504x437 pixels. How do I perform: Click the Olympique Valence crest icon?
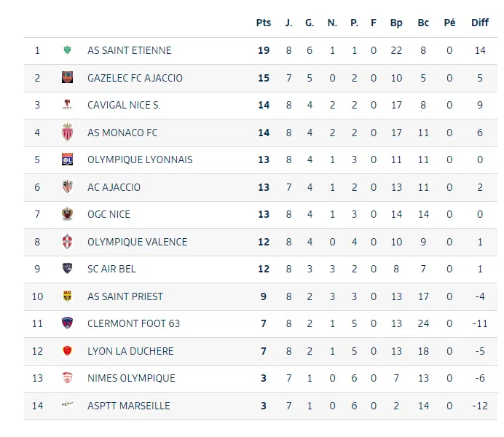pyautogui.click(x=67, y=242)
